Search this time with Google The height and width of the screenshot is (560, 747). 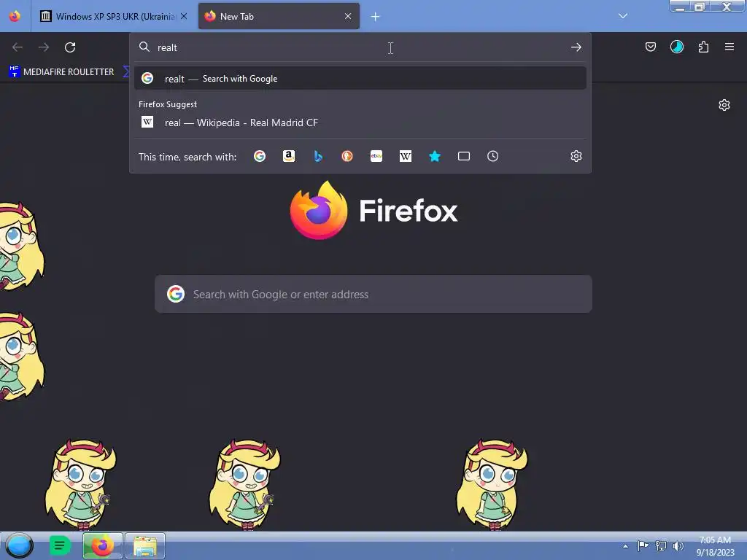[x=260, y=156]
